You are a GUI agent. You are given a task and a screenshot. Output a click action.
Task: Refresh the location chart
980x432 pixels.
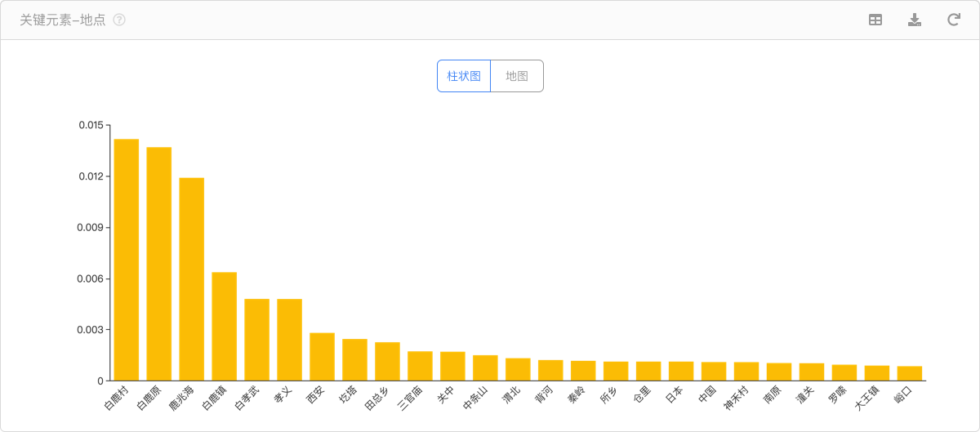pyautogui.click(x=953, y=20)
